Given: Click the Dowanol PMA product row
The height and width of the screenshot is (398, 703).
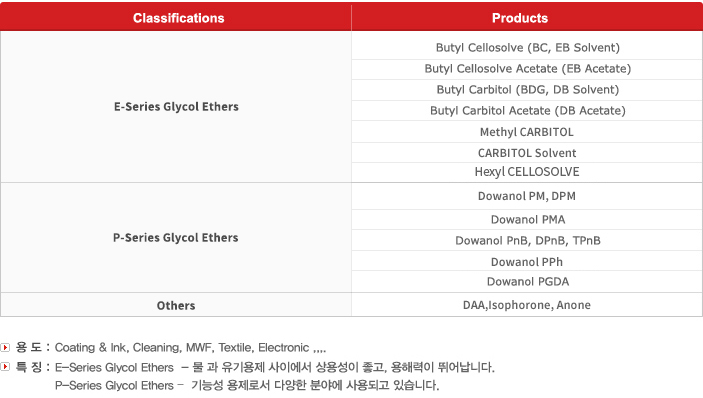Looking at the screenshot, I should click(x=527, y=220).
